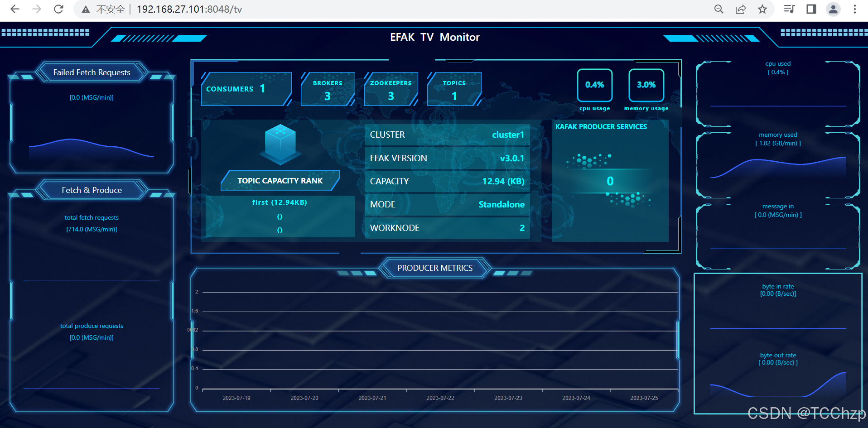Click the 2023-07-25 date axis label
This screenshot has width=868, height=428.
pyautogui.click(x=644, y=398)
